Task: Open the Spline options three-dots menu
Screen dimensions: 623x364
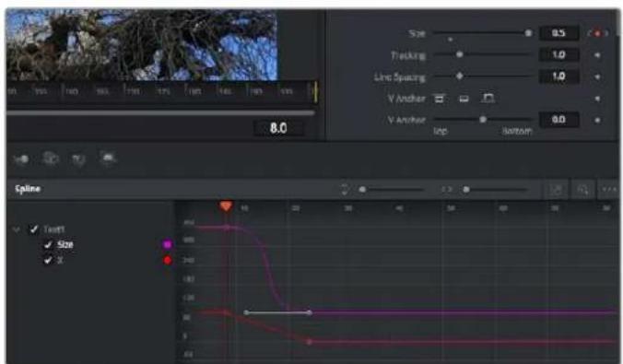Action: coord(609,190)
